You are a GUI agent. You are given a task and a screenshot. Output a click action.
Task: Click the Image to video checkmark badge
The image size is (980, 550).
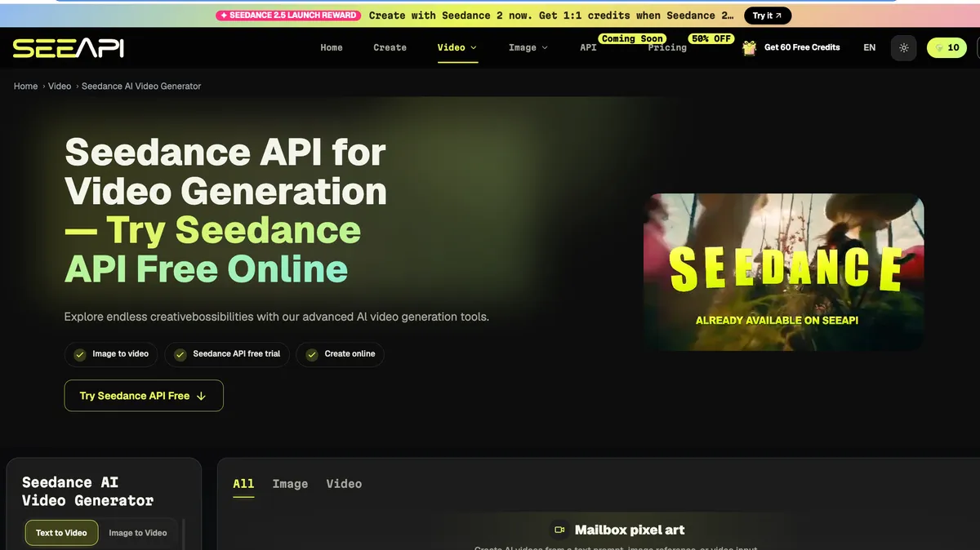[112, 354]
